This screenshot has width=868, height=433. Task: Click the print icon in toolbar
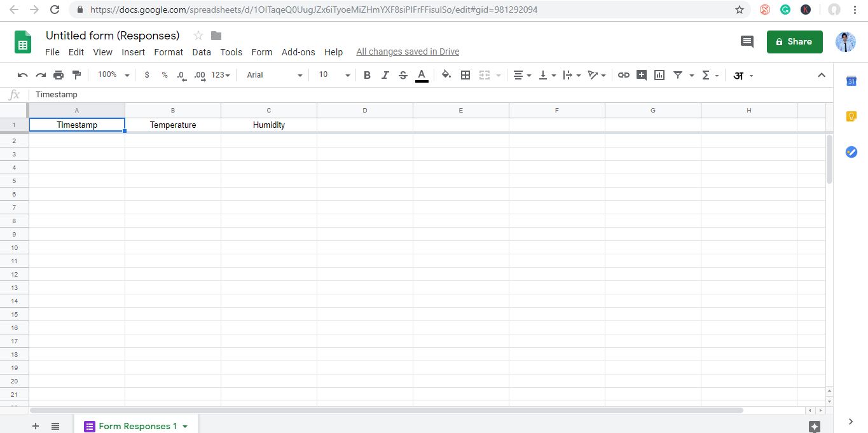(x=59, y=75)
